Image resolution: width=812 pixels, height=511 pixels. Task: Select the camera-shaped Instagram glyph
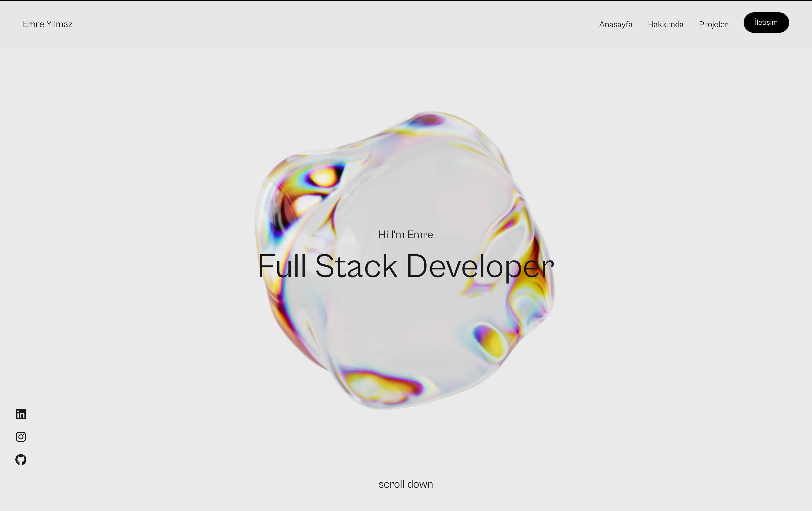pos(21,437)
